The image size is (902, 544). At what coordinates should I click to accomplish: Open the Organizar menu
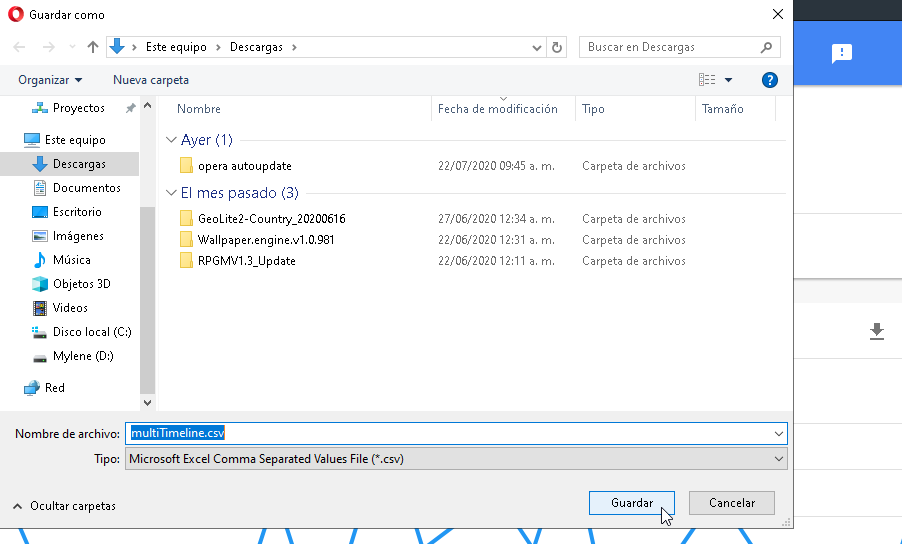[50, 80]
